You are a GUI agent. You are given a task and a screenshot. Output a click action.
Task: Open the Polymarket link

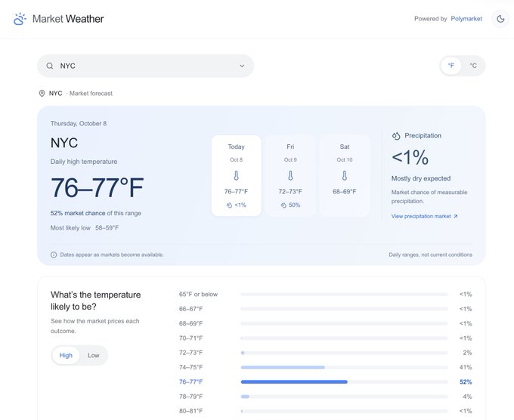pyautogui.click(x=466, y=19)
